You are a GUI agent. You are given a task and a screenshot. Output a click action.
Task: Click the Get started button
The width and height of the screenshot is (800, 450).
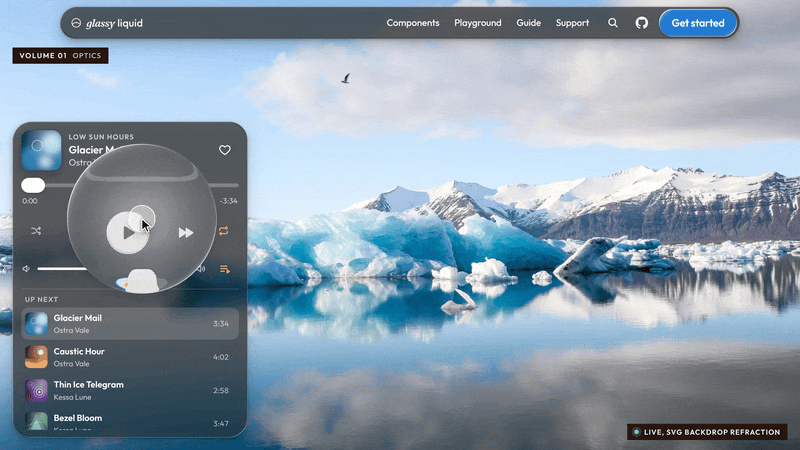tap(698, 23)
